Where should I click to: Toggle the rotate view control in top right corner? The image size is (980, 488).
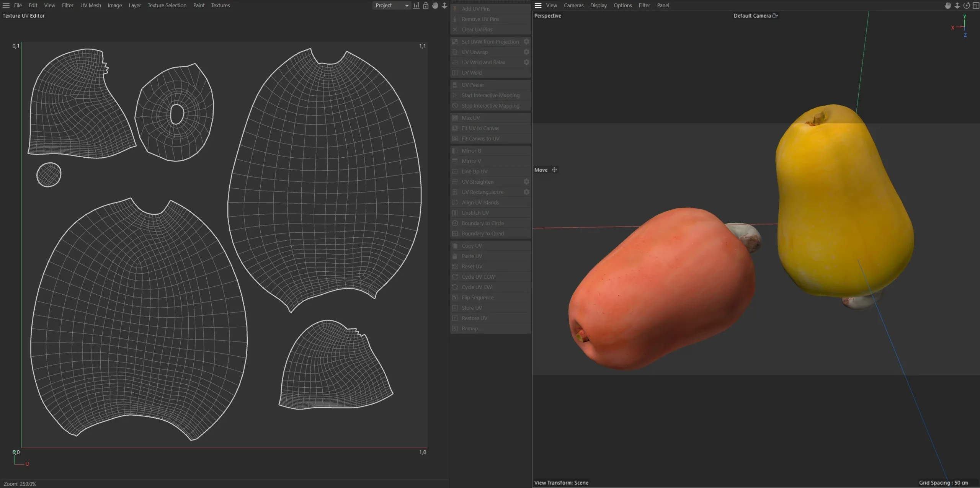[966, 5]
